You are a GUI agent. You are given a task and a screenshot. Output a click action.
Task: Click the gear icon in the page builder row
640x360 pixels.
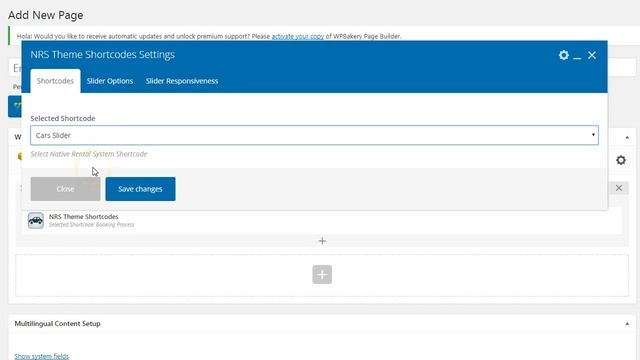[621, 160]
